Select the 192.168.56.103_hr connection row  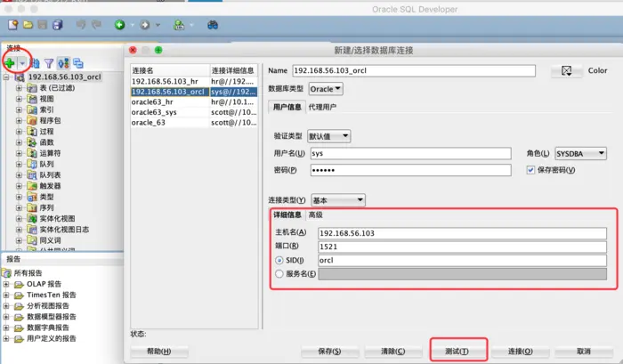(194, 82)
